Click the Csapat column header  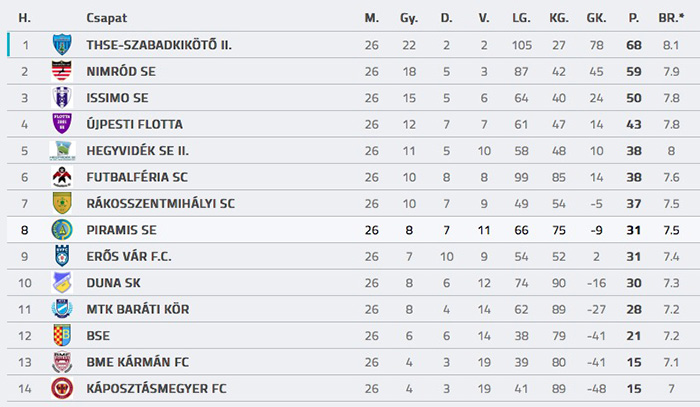click(106, 18)
